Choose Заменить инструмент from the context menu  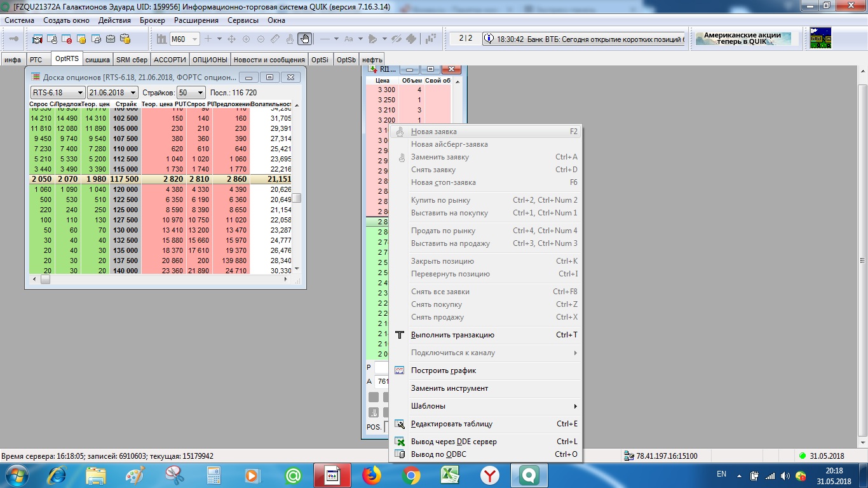click(x=486, y=388)
